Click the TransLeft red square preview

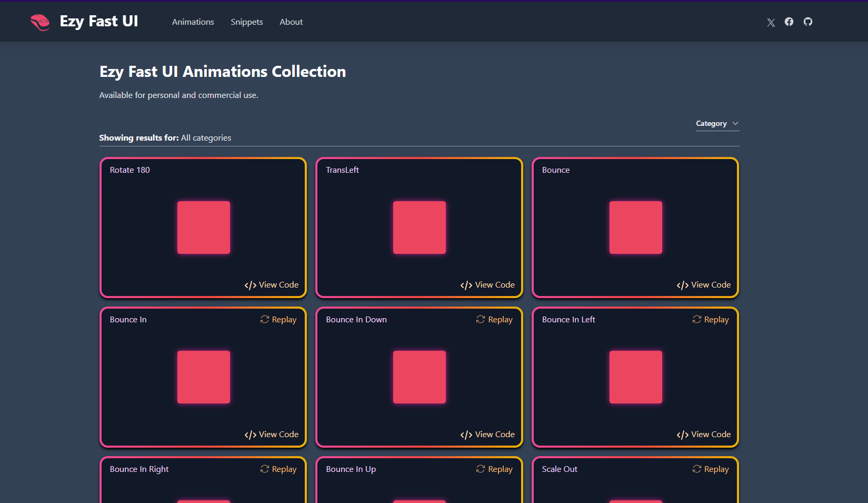[420, 228]
